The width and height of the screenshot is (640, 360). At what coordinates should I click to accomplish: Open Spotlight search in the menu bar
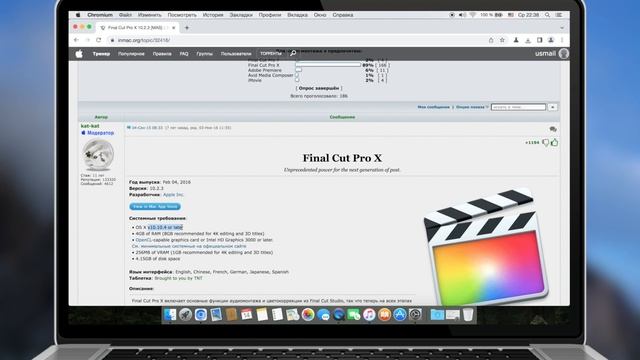point(547,15)
